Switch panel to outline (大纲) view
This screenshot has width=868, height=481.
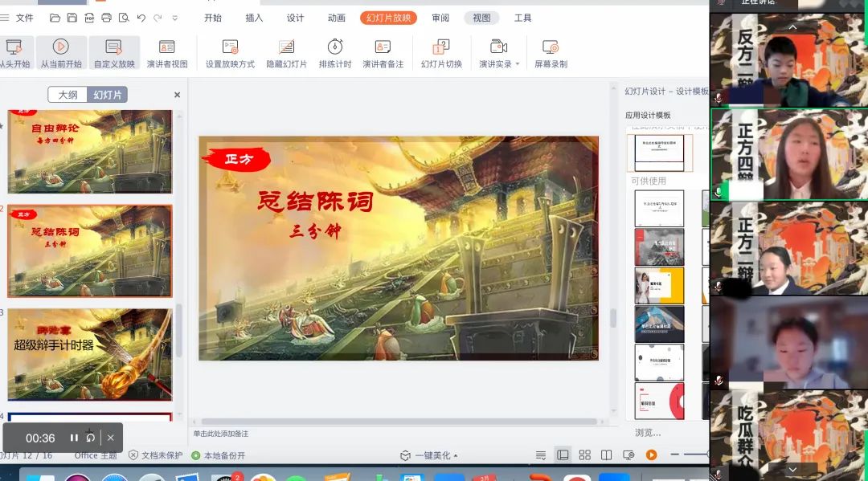68,95
